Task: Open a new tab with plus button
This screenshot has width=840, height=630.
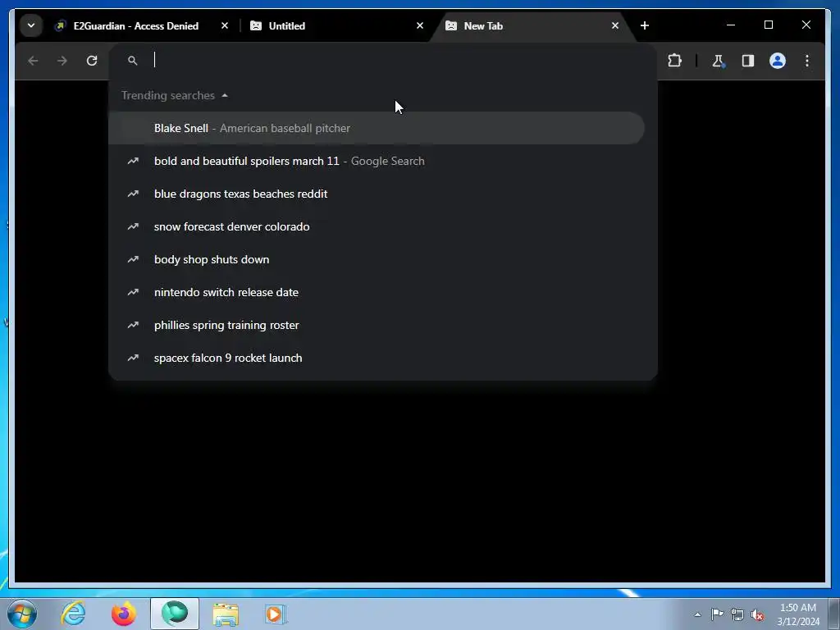Action: tap(645, 25)
